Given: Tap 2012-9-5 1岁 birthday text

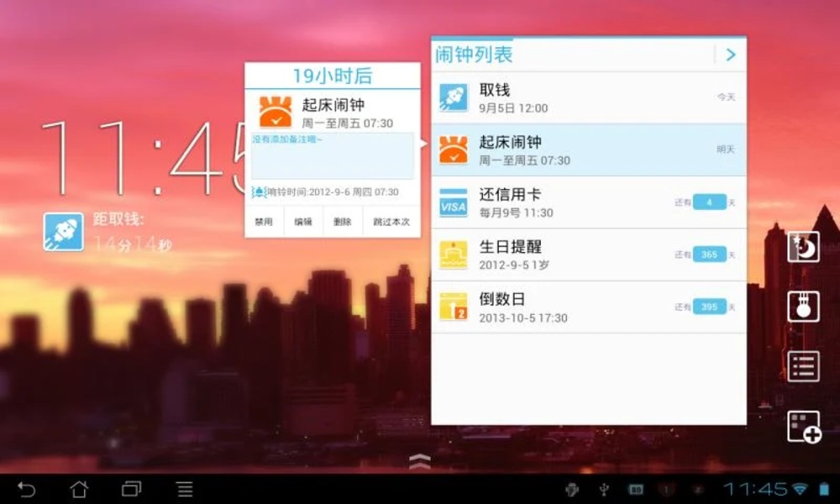Looking at the screenshot, I should point(514,265).
